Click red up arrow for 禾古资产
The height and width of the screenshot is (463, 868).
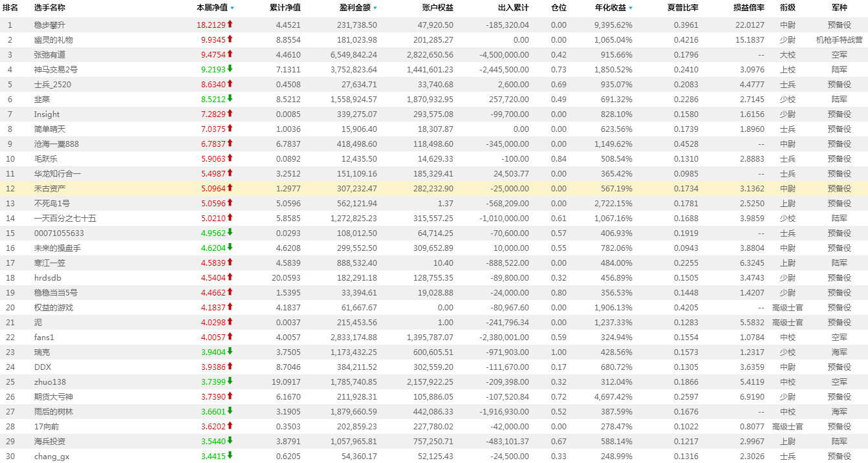230,188
